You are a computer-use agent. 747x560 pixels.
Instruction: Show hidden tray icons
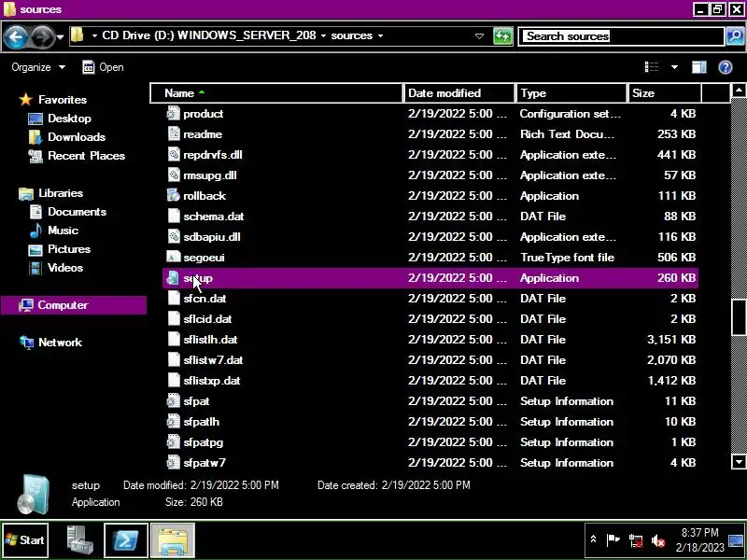click(593, 539)
